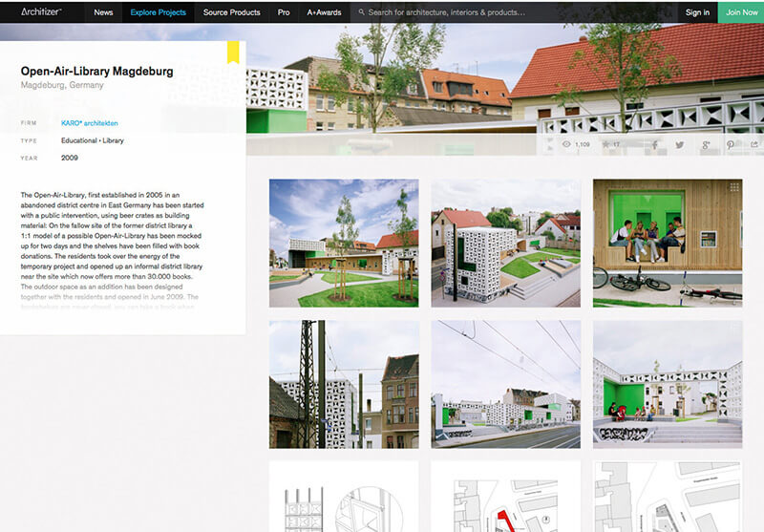Click the 1,109 views count
This screenshot has width=764, height=532.
point(583,144)
